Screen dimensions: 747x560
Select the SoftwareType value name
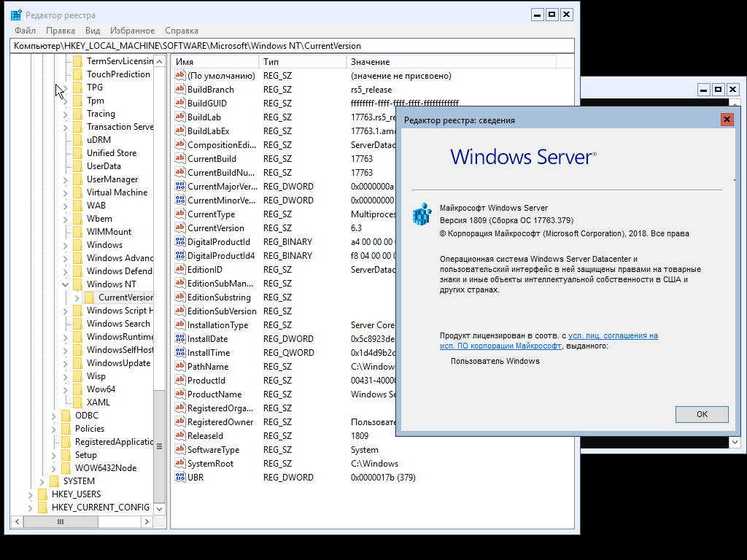click(214, 449)
